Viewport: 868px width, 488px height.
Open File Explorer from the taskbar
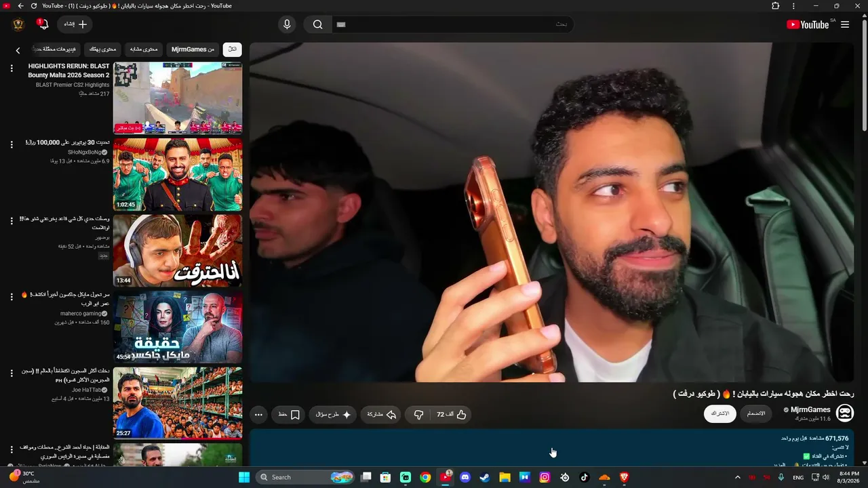pos(505,477)
